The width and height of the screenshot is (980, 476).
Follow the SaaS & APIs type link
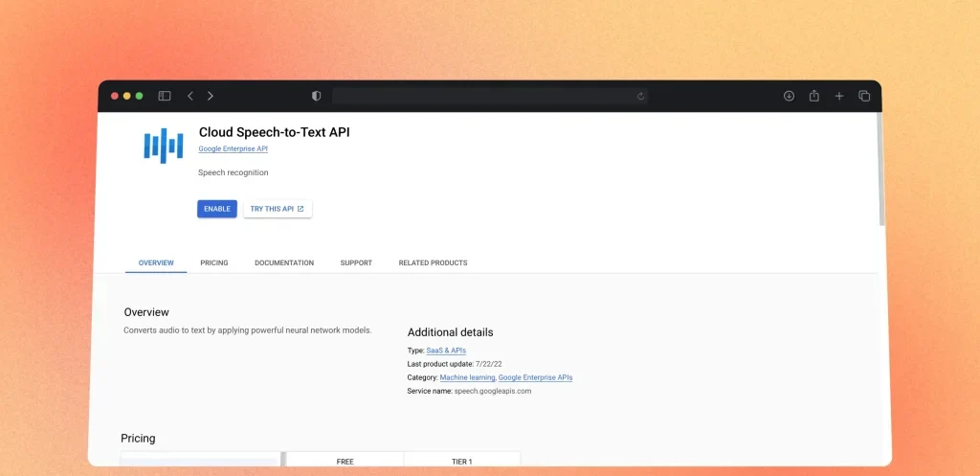[x=446, y=351]
